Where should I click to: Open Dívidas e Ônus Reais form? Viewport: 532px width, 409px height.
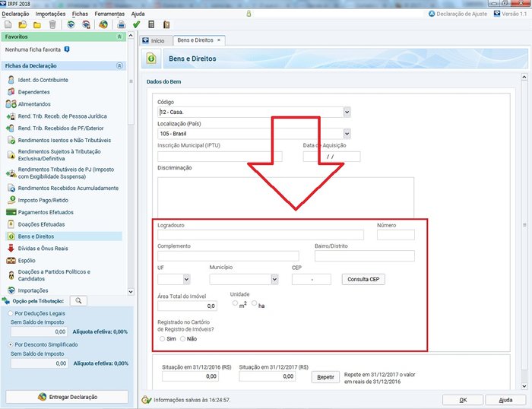tap(42, 248)
